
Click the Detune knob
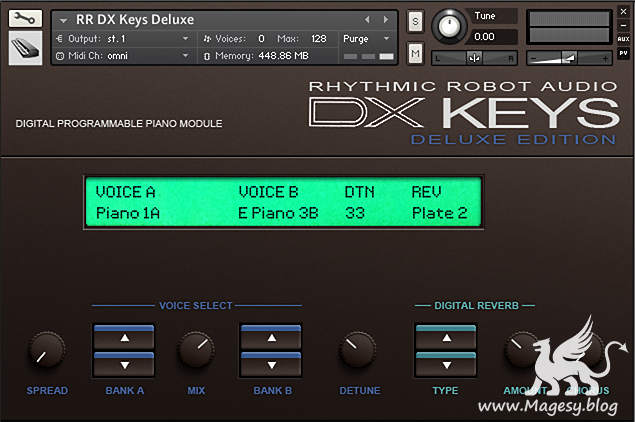357,350
